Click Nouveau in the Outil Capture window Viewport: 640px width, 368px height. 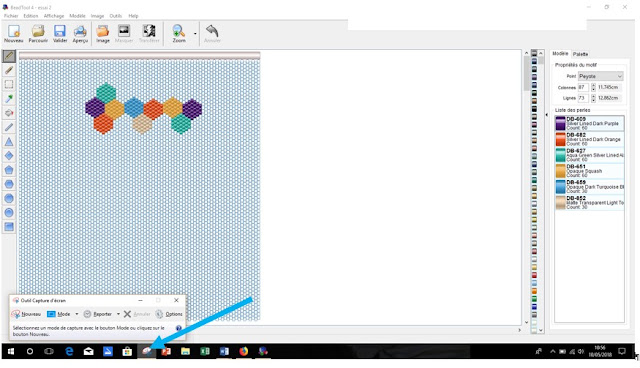[27, 314]
